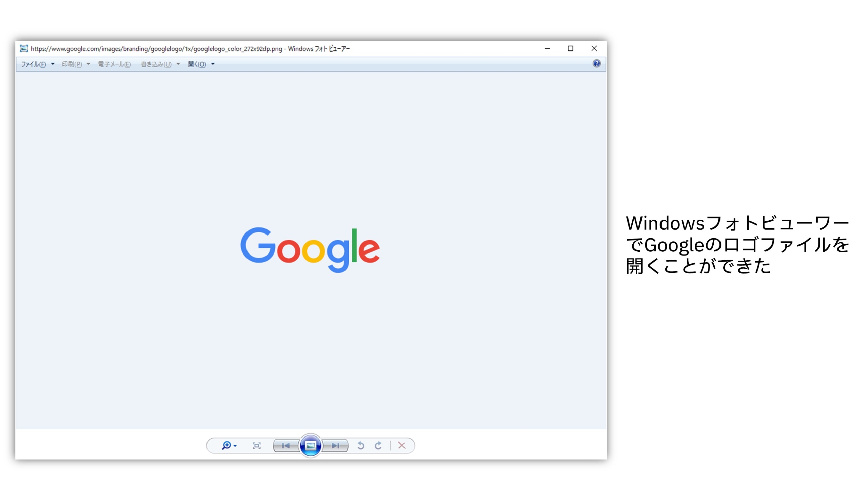
Task: Maximize the Windows Photo Viewer window
Action: tap(571, 48)
